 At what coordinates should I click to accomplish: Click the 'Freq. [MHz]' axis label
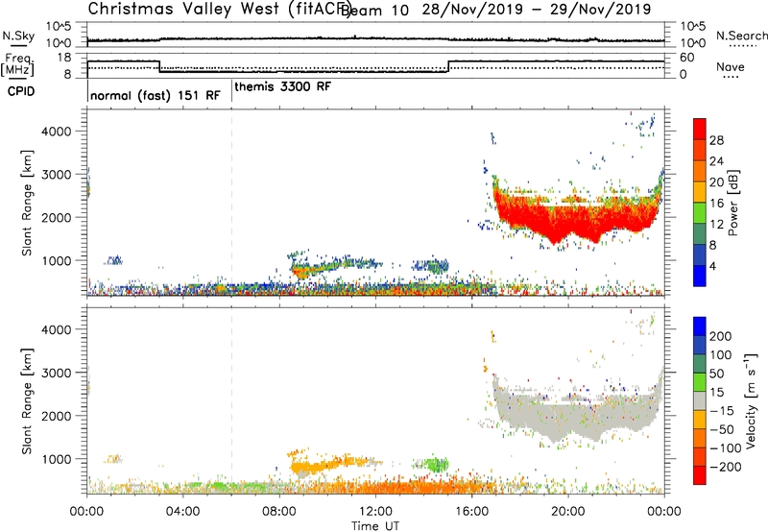click(x=18, y=65)
